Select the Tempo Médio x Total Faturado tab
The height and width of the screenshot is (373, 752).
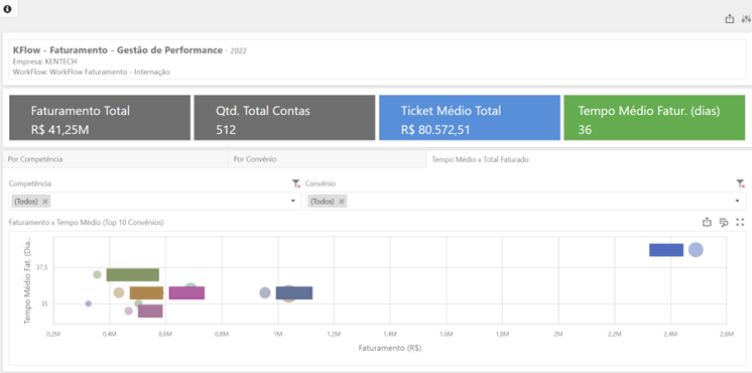click(480, 160)
